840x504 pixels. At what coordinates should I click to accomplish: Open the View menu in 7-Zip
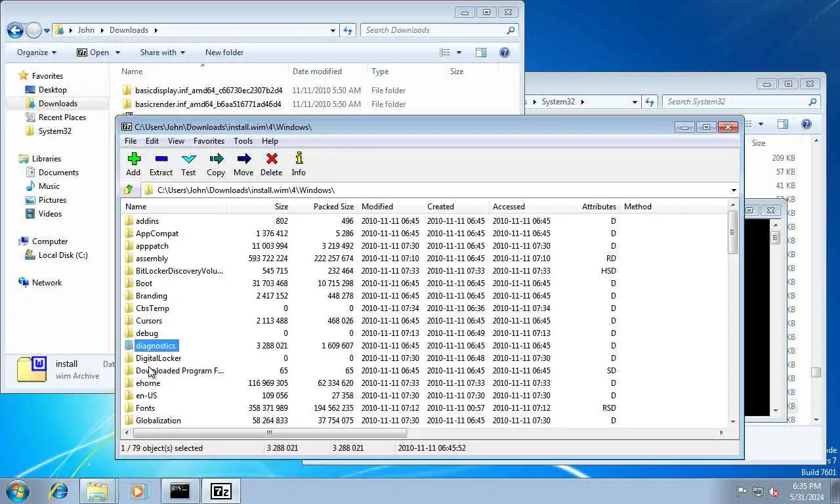pos(176,141)
